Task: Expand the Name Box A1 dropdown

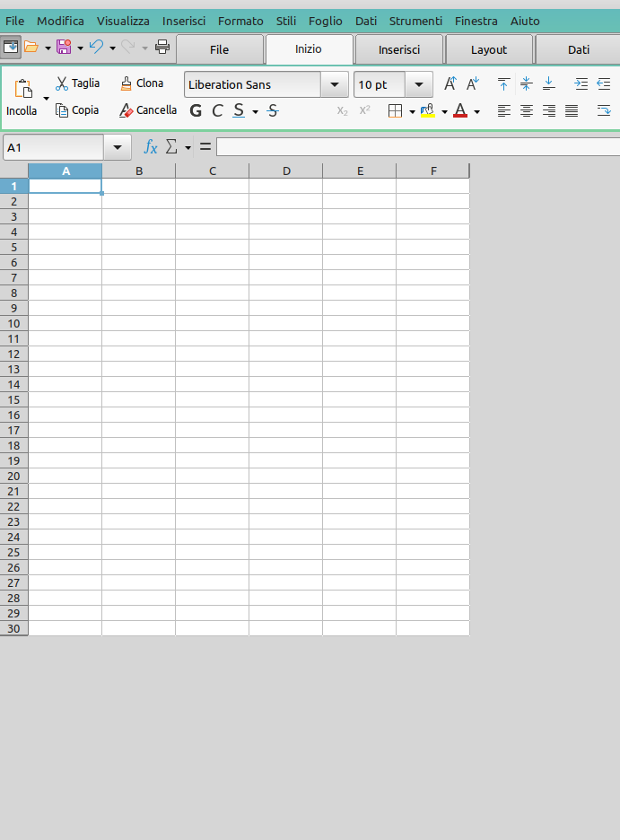Action: point(118,147)
